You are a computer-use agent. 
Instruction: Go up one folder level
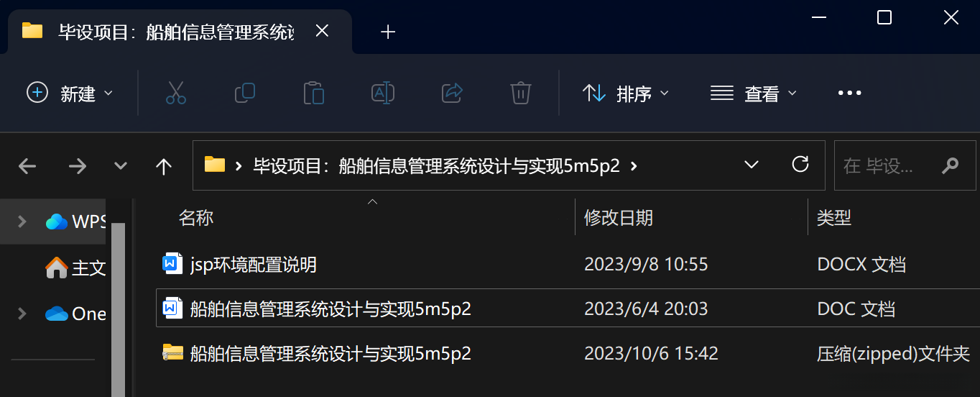(164, 167)
